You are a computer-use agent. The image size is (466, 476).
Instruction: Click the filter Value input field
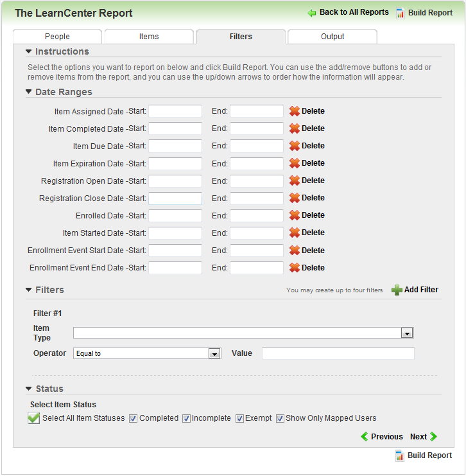[x=338, y=353]
